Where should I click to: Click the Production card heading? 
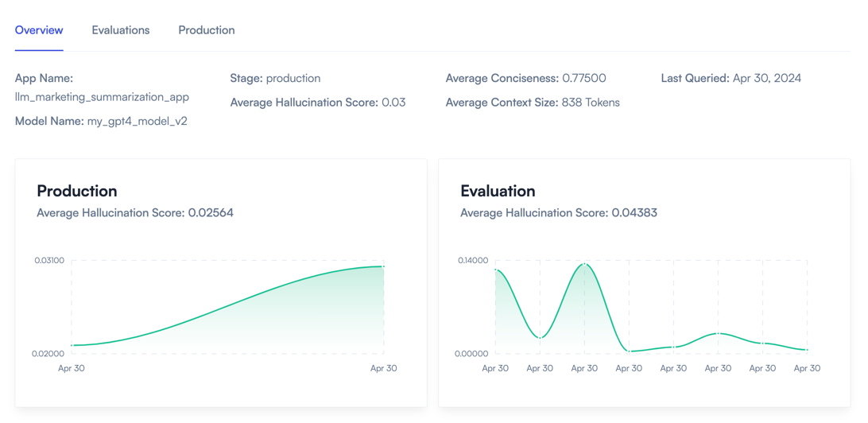[x=77, y=191]
